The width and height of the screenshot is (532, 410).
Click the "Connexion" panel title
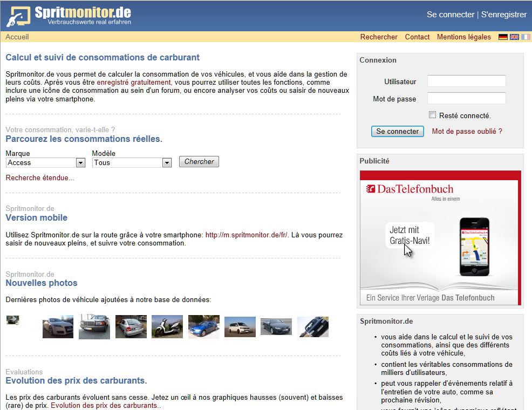tap(378, 60)
